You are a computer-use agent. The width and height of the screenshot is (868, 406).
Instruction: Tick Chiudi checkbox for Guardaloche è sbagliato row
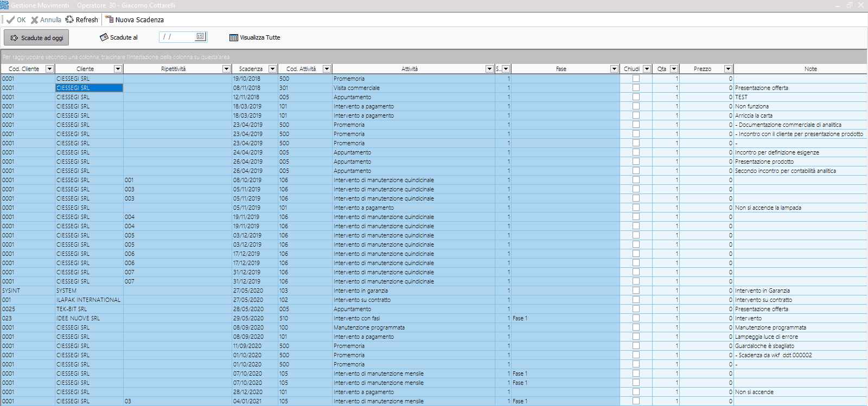pyautogui.click(x=636, y=346)
